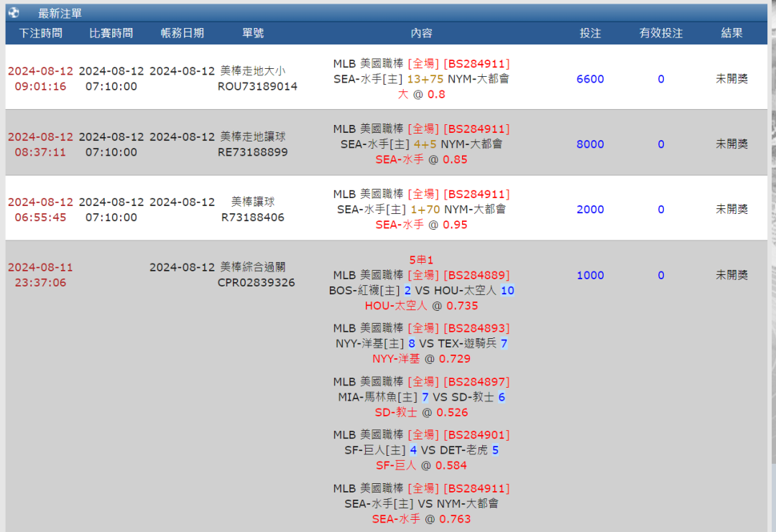Screen dimensions: 776x532
Task: Click the SEA-水手 @ 0.85 selection
Action: tap(421, 159)
